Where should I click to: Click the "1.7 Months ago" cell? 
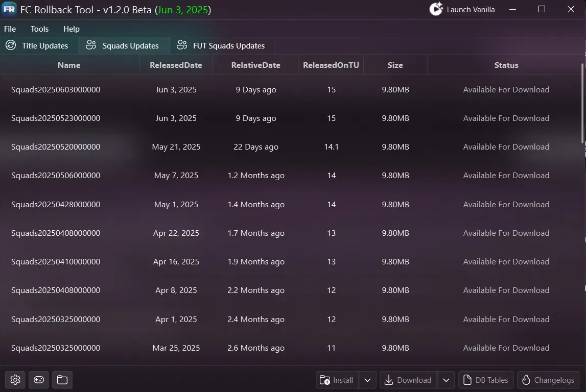(256, 233)
